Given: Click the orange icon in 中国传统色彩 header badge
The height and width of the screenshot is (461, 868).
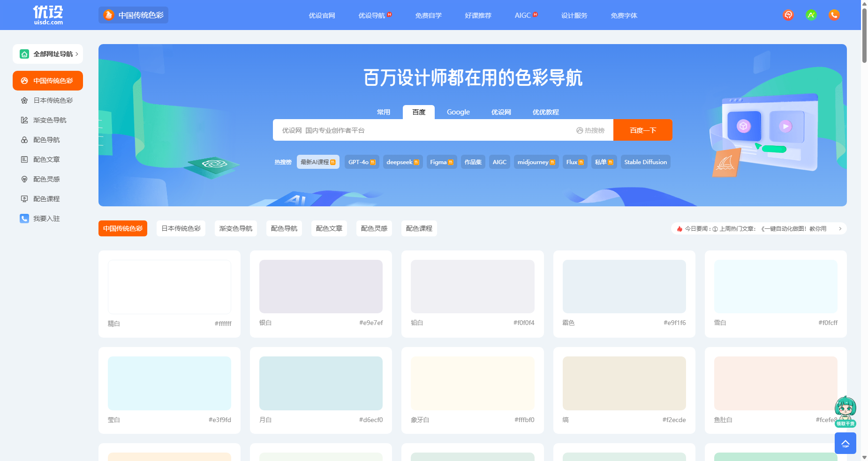Looking at the screenshot, I should [x=109, y=15].
